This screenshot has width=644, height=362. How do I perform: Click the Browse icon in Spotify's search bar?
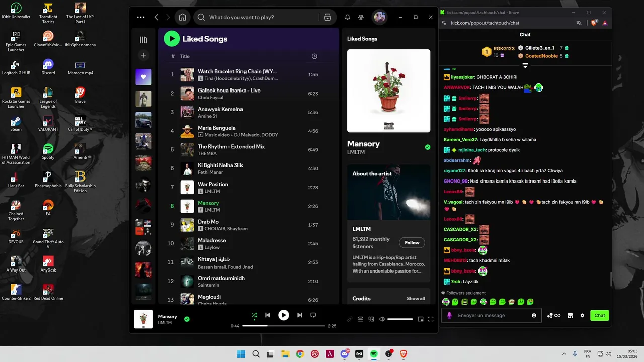pos(328,17)
